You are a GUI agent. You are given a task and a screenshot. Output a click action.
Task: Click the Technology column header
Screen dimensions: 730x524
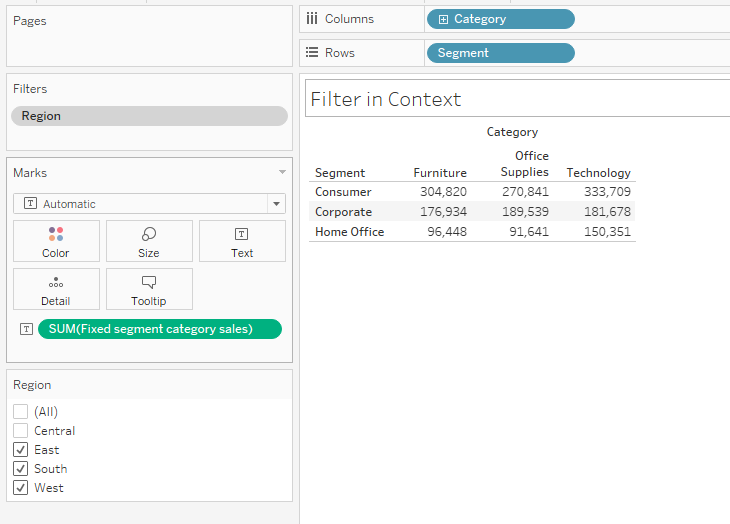(598, 173)
